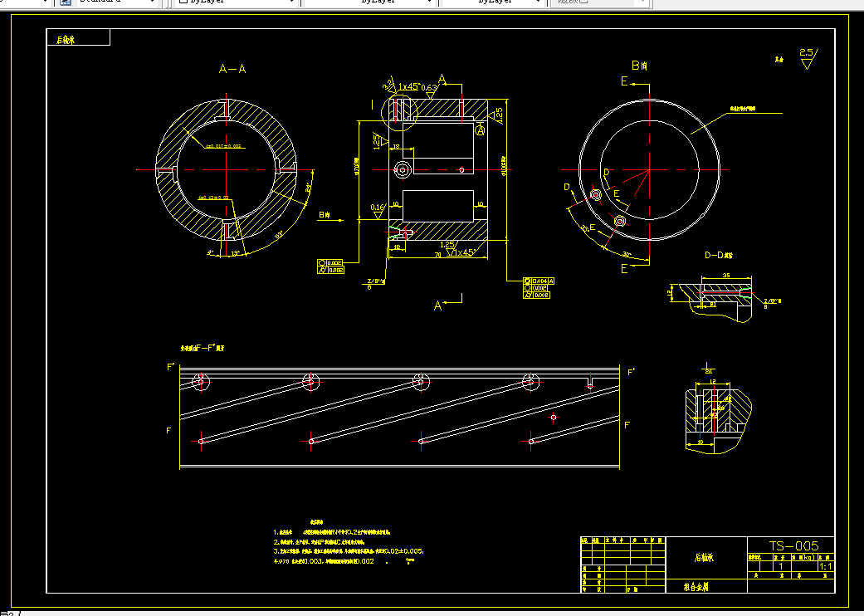Click the (kg) weight header cell

tap(803, 558)
